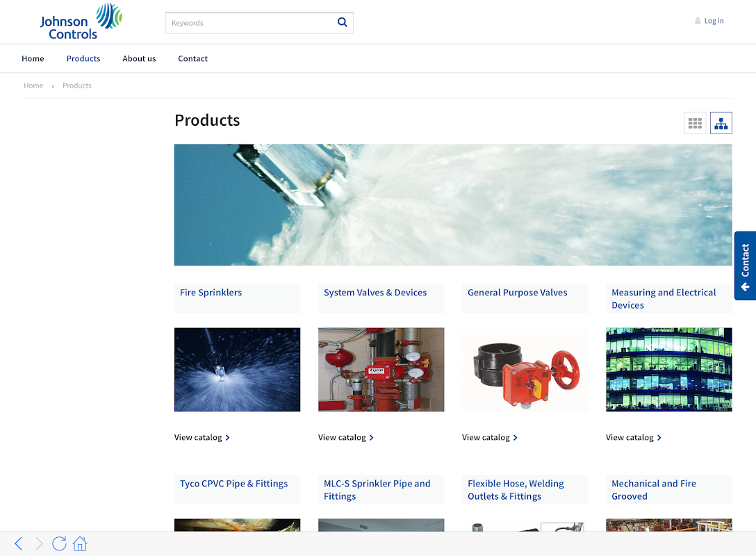This screenshot has height=556, width=756.
Task: Switch to hierarchy tree view icon
Action: click(x=721, y=123)
